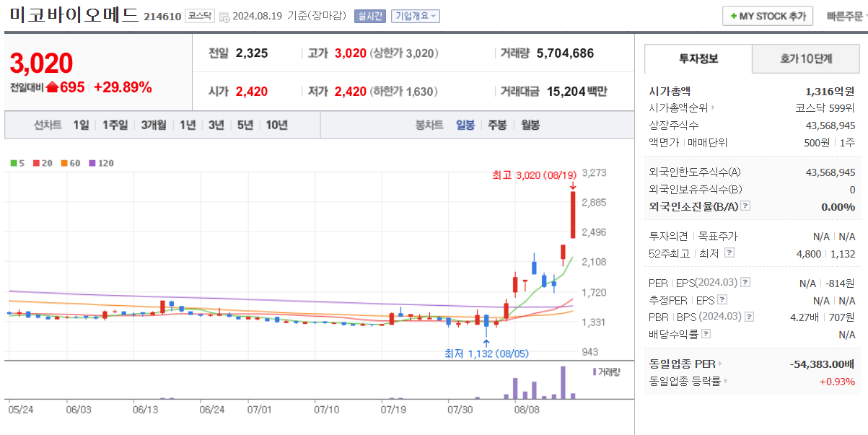
Task: Click orange 60-day moving average legend swatch
Action: pos(63,163)
